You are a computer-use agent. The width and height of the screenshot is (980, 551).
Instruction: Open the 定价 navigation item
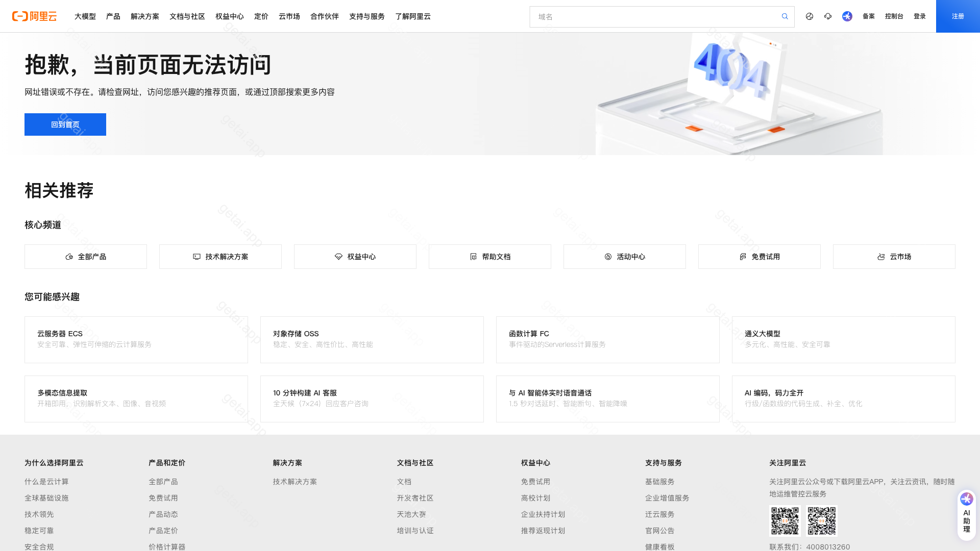click(x=261, y=16)
